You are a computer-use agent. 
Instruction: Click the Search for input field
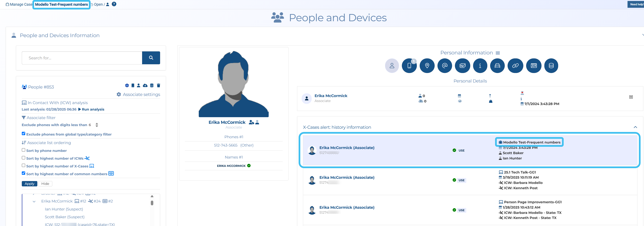(x=82, y=58)
